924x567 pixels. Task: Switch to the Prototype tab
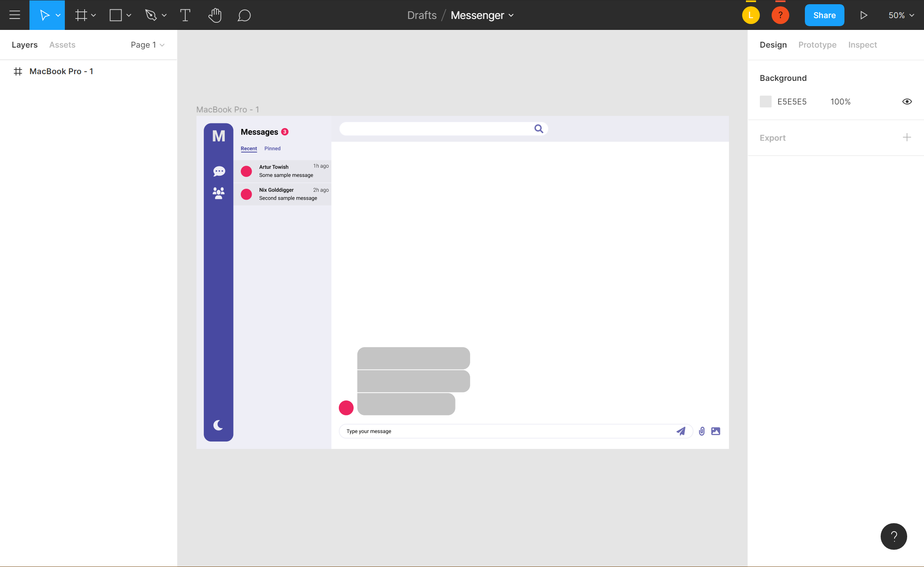coord(817,45)
